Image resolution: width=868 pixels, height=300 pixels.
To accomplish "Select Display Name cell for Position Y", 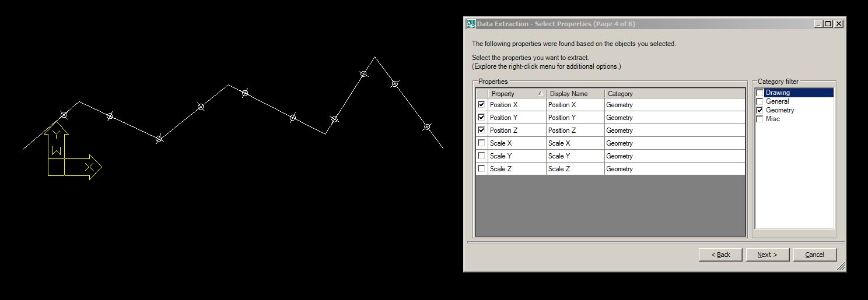I will pos(575,118).
